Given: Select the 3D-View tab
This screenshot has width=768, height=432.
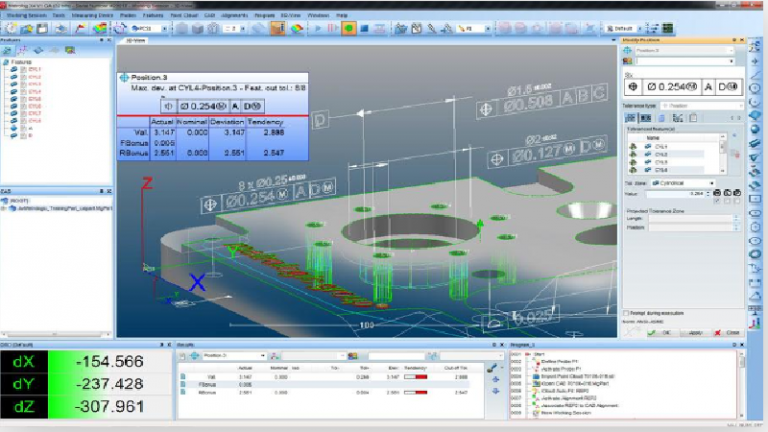Looking at the screenshot, I should point(136,41).
